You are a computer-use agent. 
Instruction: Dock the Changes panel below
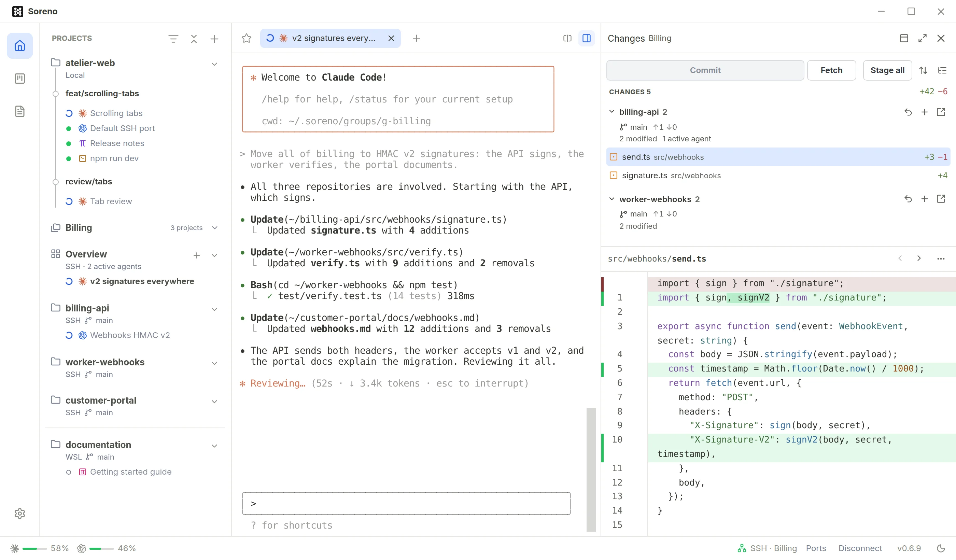pos(904,38)
